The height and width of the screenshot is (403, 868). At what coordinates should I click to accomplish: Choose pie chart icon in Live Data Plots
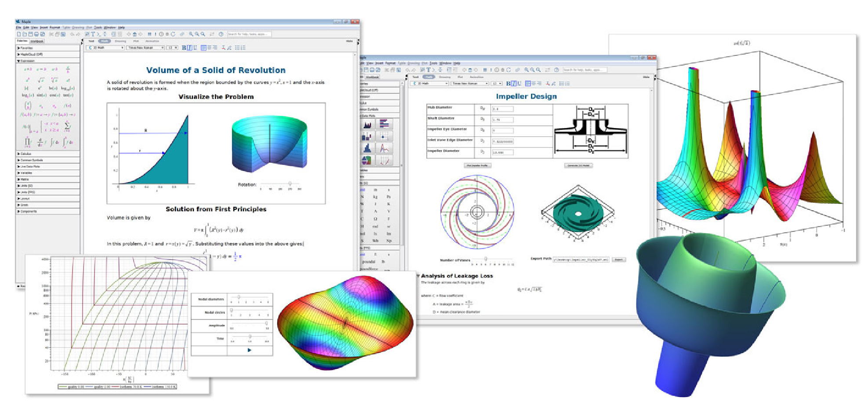point(367,161)
